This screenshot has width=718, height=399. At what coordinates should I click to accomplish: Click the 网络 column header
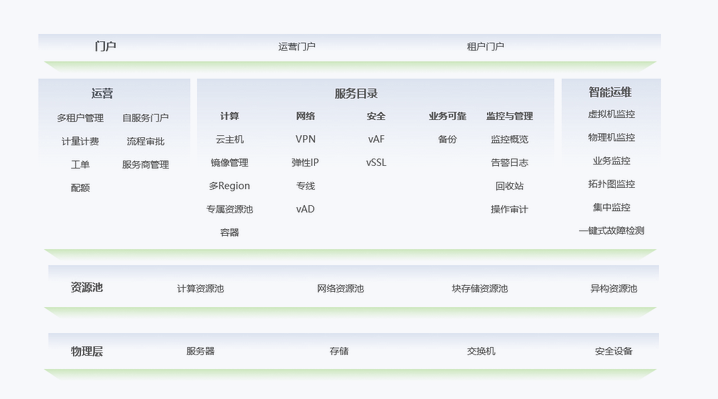305,116
